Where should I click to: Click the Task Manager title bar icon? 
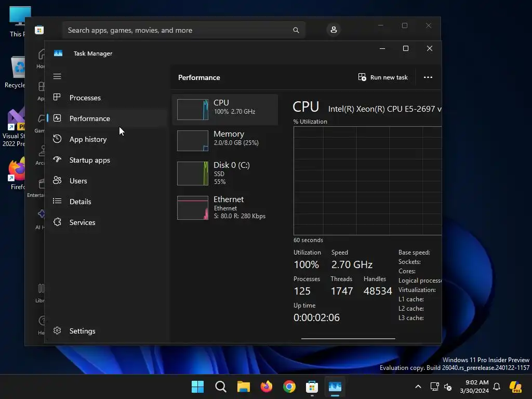pyautogui.click(x=58, y=54)
